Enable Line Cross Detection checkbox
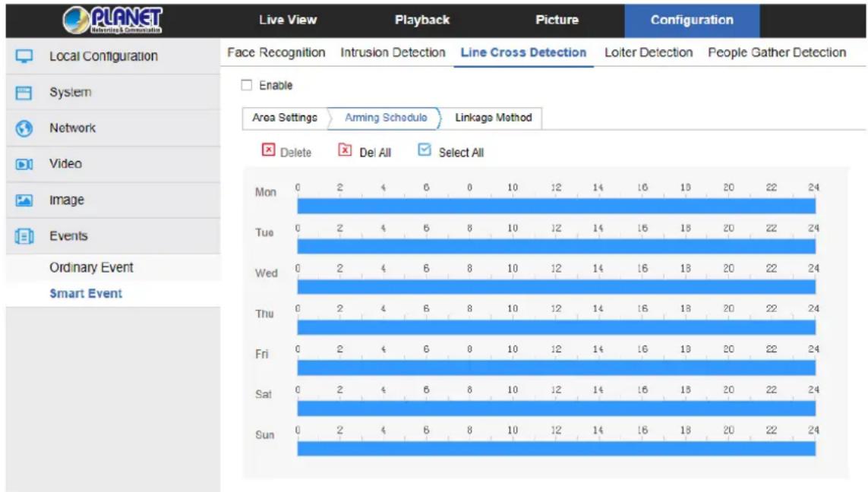This screenshot has width=868, height=492. pos(247,85)
